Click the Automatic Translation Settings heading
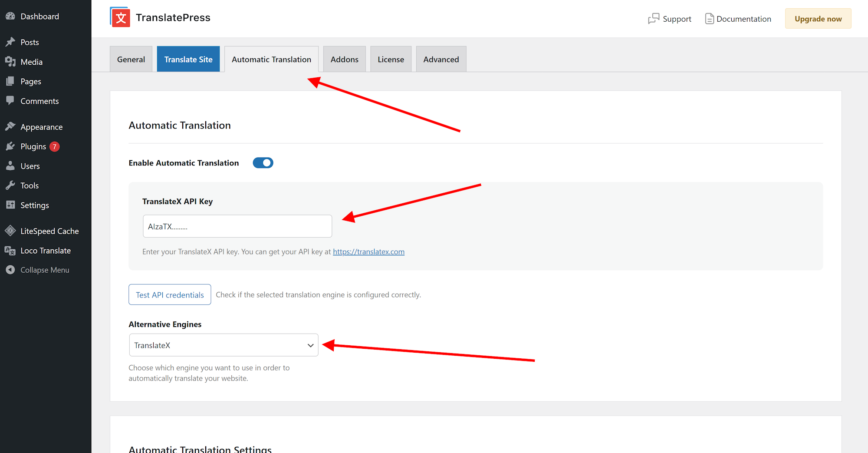Screen dimensions: 868x453 200,449
